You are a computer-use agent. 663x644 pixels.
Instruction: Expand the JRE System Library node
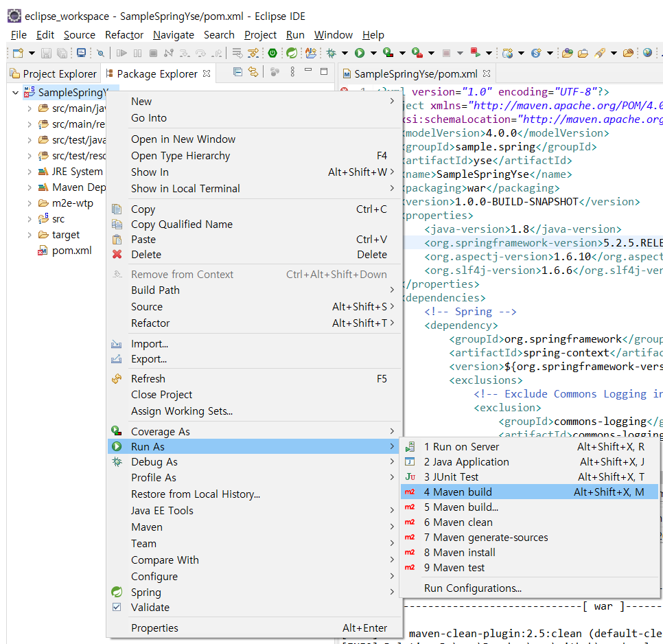tap(30, 172)
